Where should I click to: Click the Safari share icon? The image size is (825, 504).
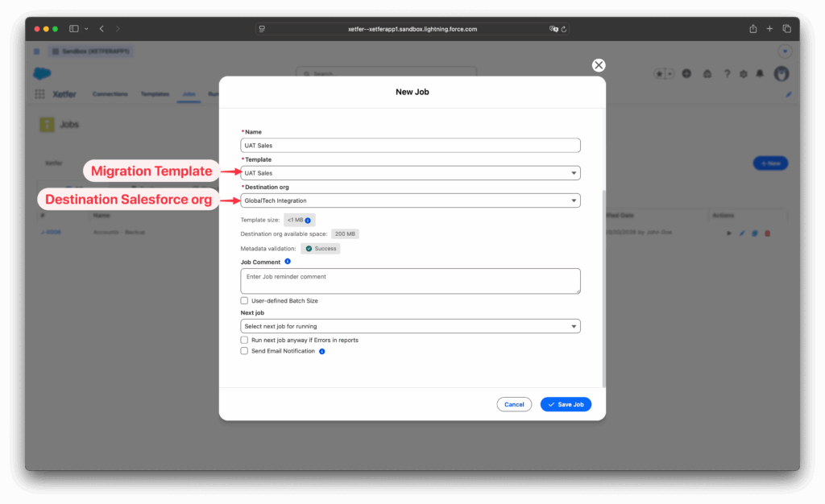(x=753, y=29)
